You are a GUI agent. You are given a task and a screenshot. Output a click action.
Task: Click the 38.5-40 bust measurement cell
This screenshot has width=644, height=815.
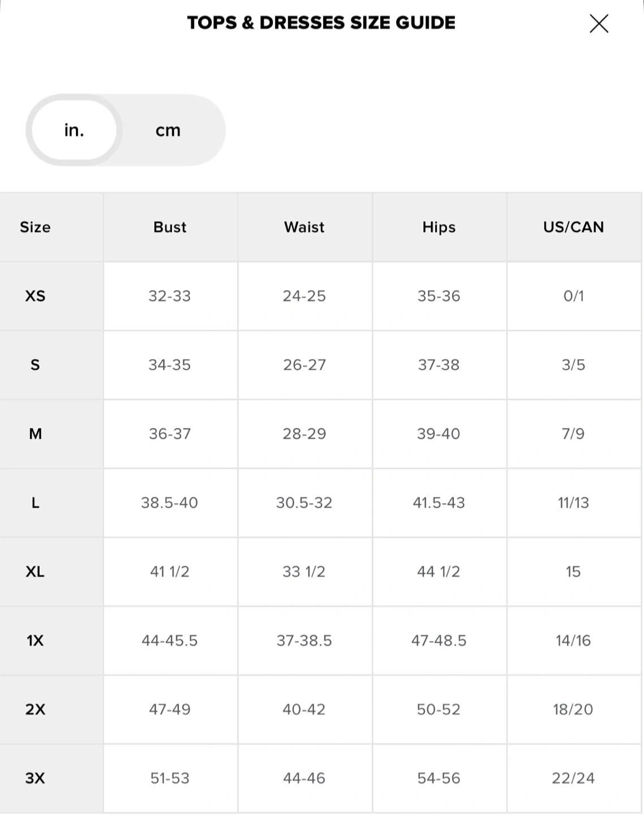pos(170,503)
